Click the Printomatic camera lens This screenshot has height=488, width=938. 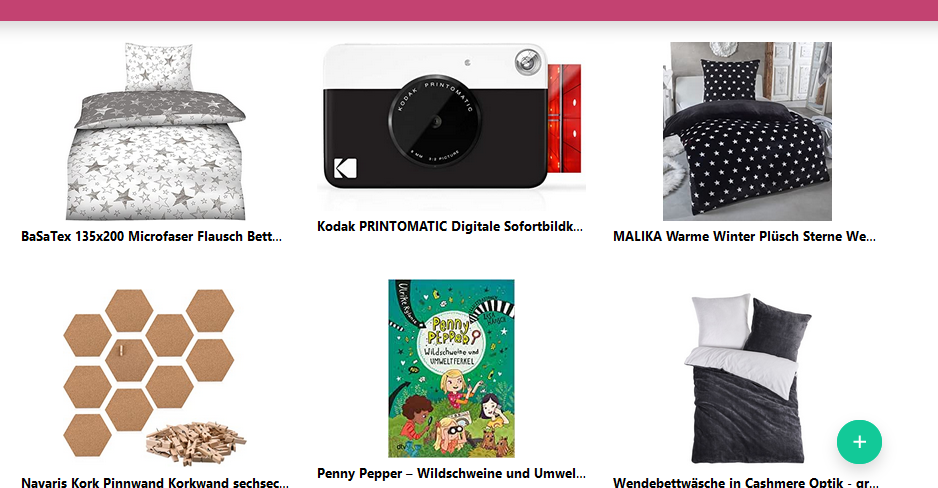(x=435, y=121)
